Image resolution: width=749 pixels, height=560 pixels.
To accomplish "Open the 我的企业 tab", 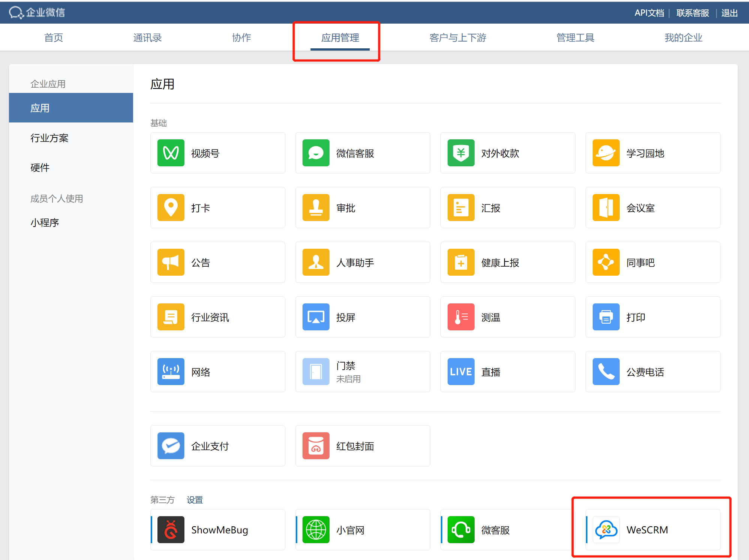I will tap(683, 37).
